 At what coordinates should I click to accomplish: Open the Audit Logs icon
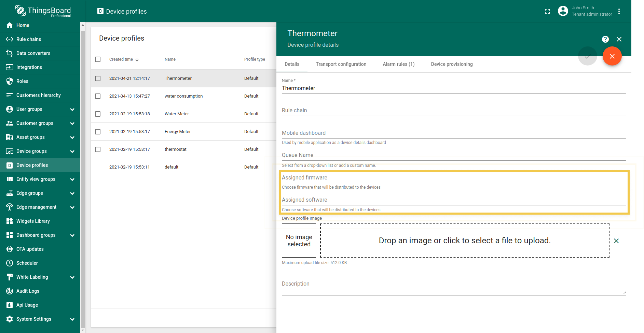point(10,291)
